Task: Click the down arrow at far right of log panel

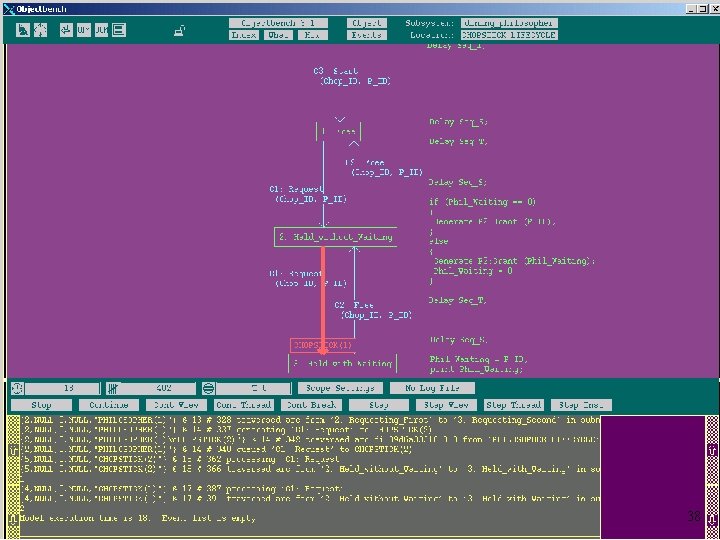Action: click(712, 520)
